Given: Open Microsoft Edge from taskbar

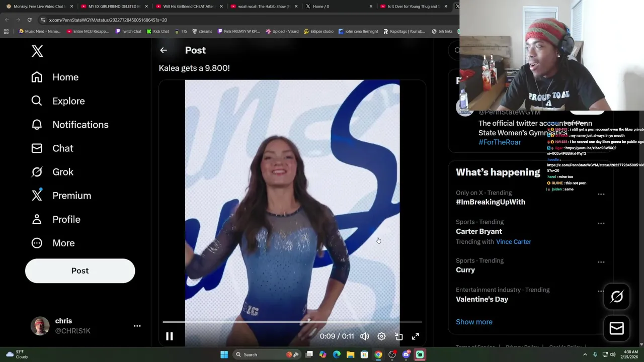Looking at the screenshot, I should (x=337, y=354).
